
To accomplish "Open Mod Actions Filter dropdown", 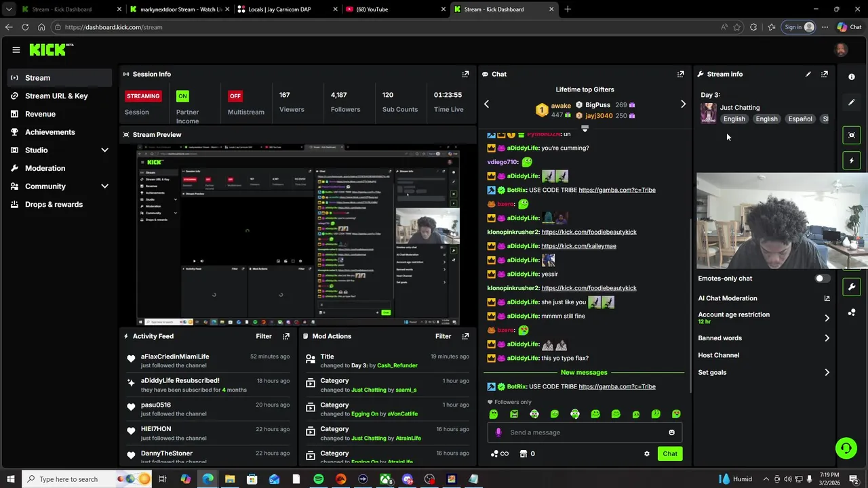I will click(x=443, y=336).
